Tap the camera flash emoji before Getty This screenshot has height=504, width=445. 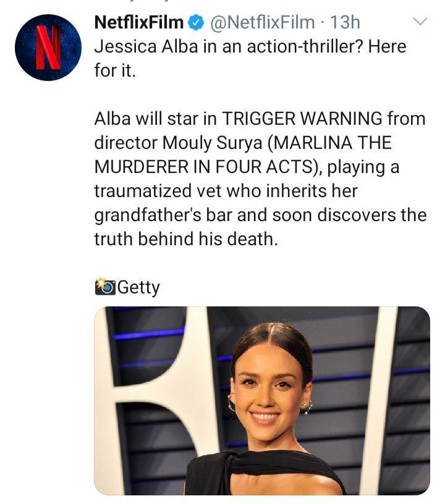[x=105, y=287]
